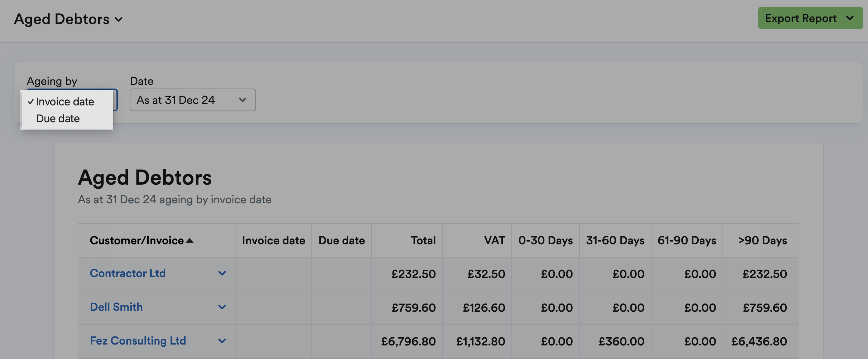Open the Contractor Ltd customer link
Viewport: 868px width, 359px height.
(x=128, y=274)
